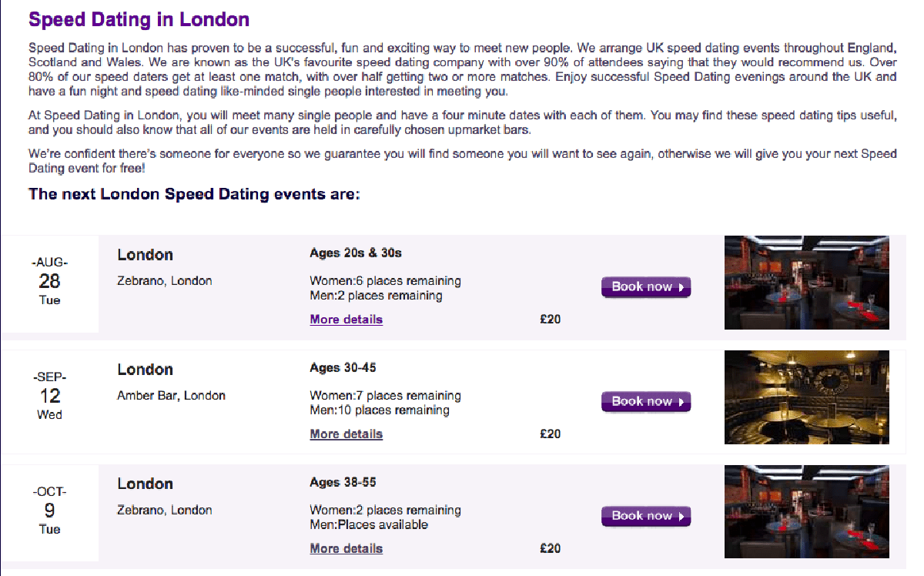
Task: Book the Oct 9 Zebrano event
Action: tap(646, 516)
